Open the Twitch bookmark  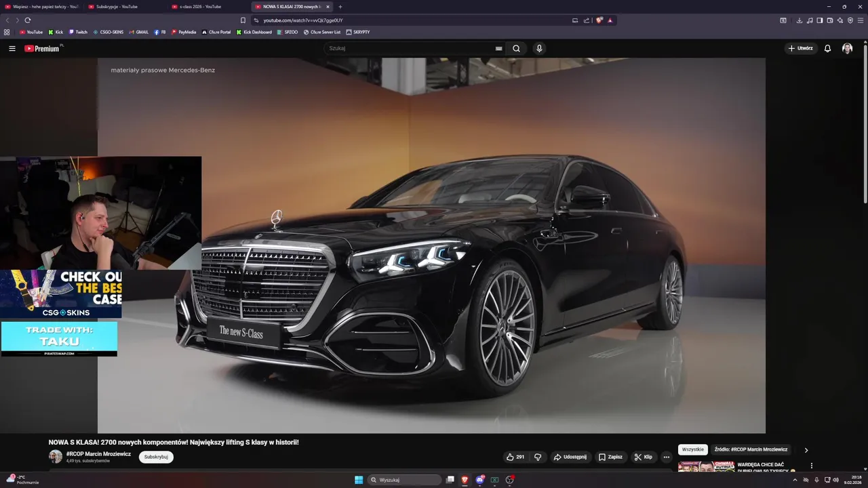(78, 32)
